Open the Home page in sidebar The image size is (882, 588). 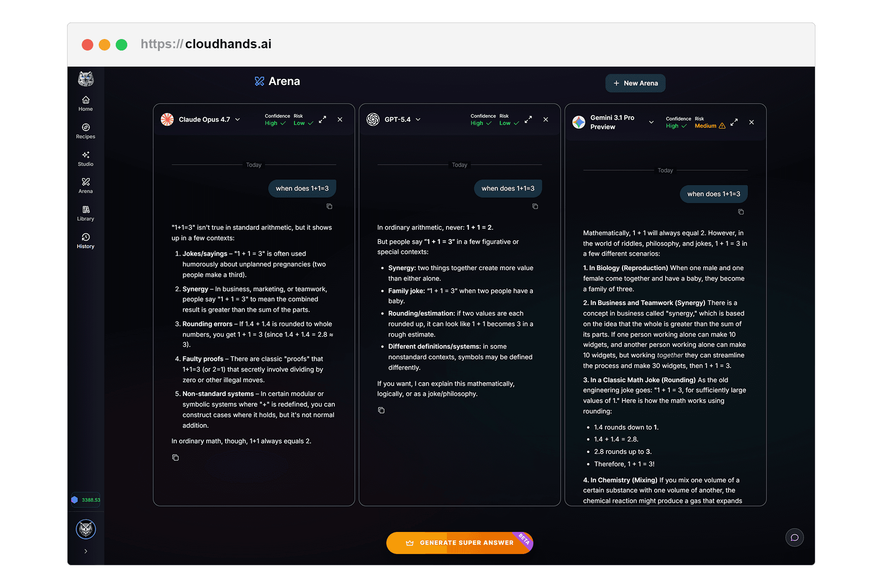click(85, 103)
